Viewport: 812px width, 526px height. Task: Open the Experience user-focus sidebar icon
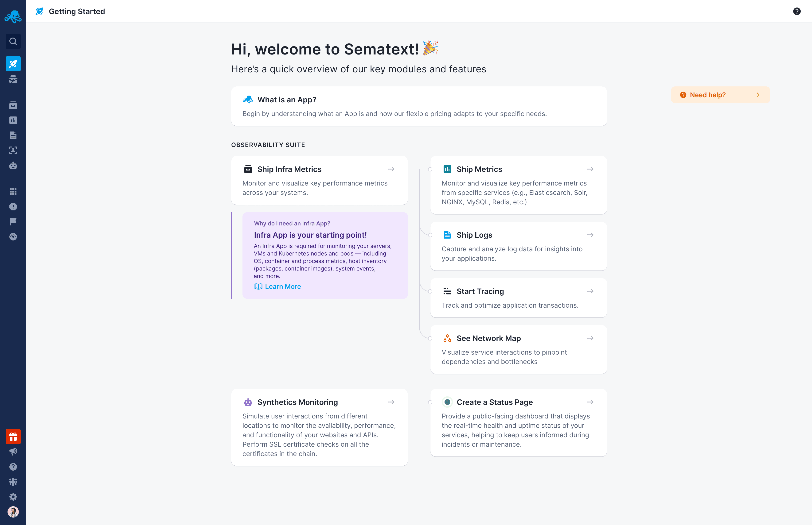click(x=13, y=150)
